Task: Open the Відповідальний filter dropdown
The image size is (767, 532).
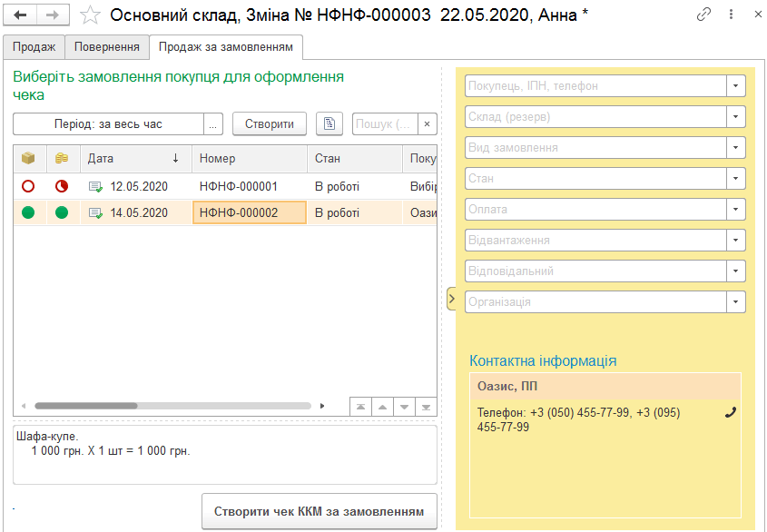Action: (x=736, y=271)
